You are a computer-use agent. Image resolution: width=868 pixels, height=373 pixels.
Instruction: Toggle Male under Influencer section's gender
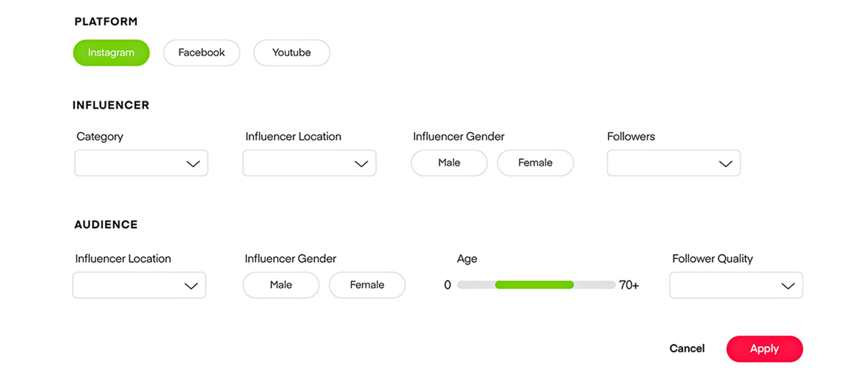[x=449, y=163]
